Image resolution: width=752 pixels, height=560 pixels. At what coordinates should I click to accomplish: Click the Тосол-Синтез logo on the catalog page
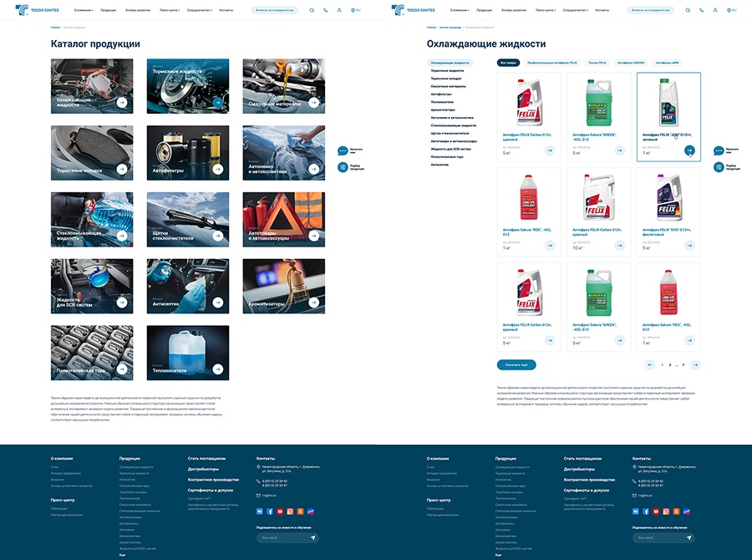(x=37, y=9)
